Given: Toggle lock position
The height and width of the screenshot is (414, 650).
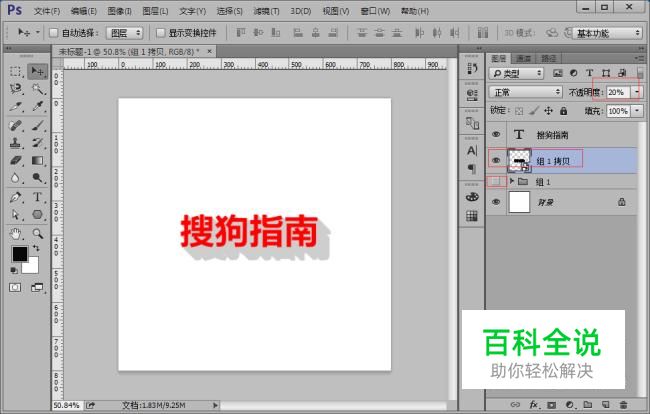Looking at the screenshot, I should coord(548,111).
